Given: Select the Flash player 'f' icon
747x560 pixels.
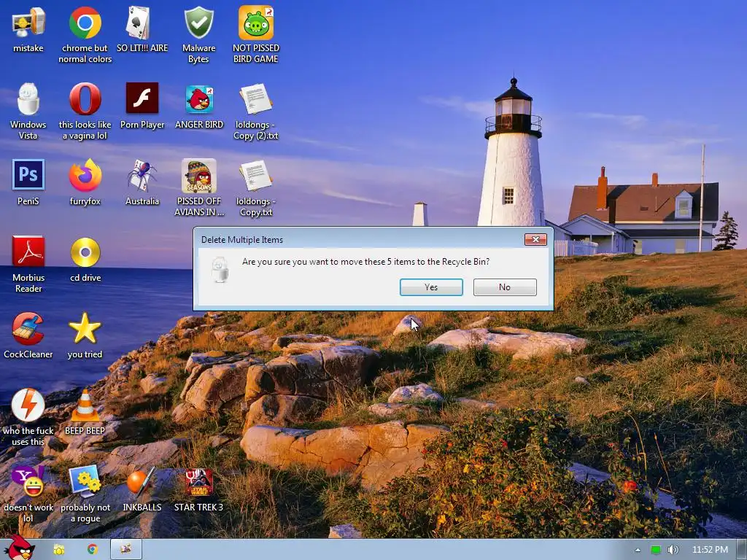Looking at the screenshot, I should click(x=142, y=98).
